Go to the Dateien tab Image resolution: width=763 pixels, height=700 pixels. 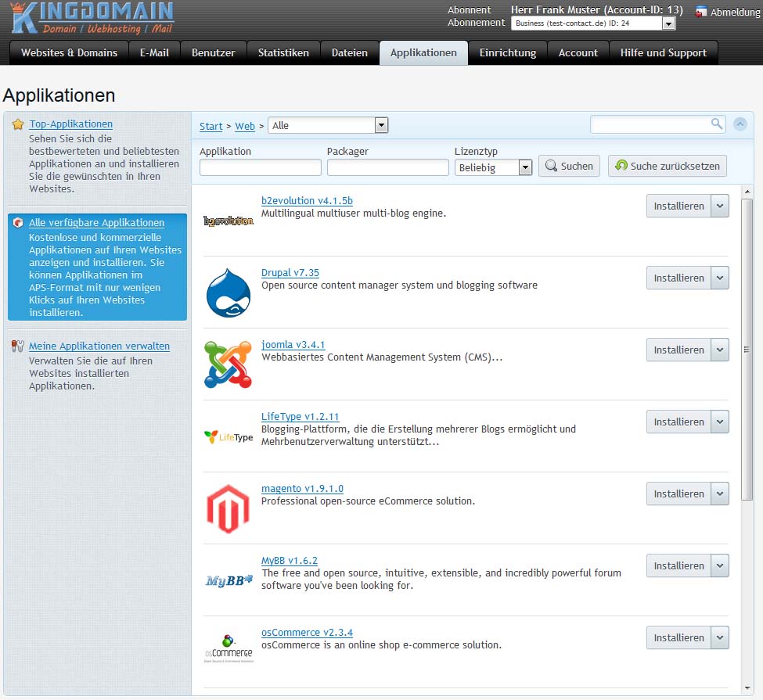tap(349, 52)
